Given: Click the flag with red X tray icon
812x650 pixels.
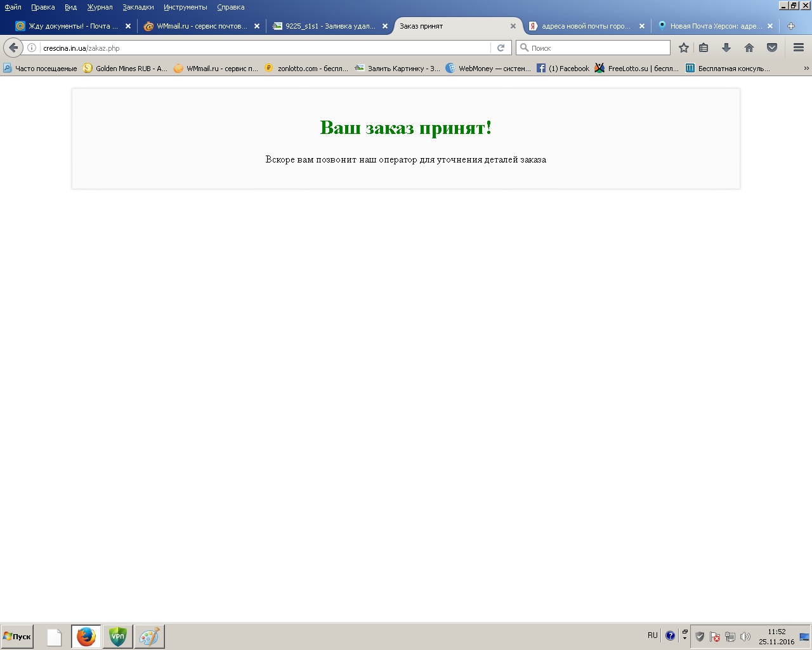Looking at the screenshot, I should click(x=715, y=637).
